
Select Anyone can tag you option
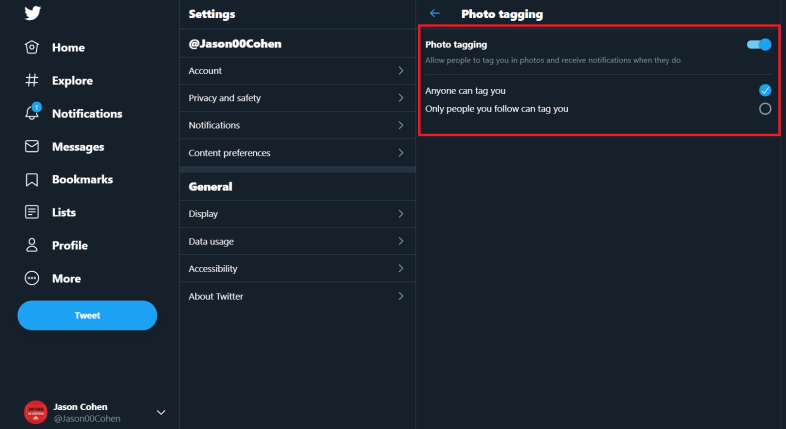(x=765, y=90)
